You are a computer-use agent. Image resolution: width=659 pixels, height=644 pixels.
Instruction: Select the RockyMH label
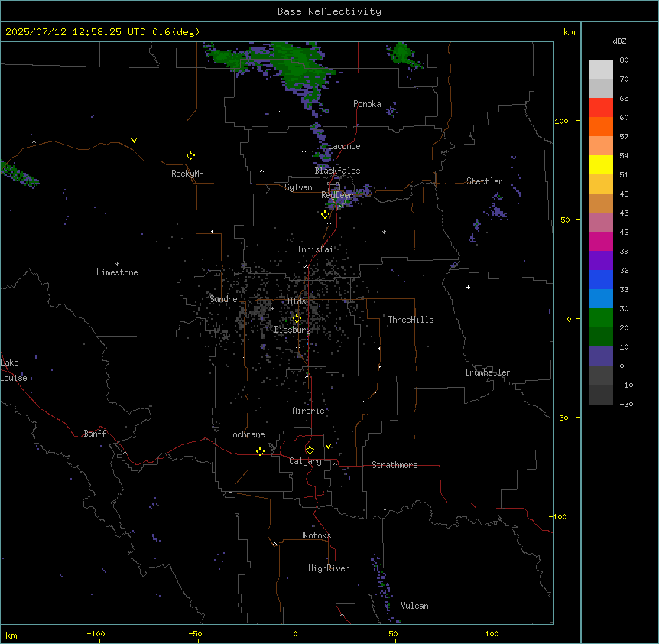[x=187, y=174]
